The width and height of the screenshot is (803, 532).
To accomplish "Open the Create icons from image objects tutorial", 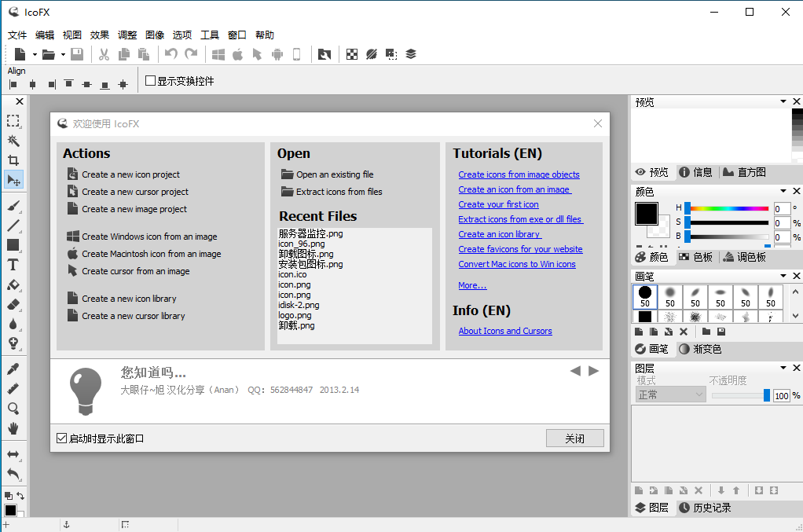I will point(519,174).
